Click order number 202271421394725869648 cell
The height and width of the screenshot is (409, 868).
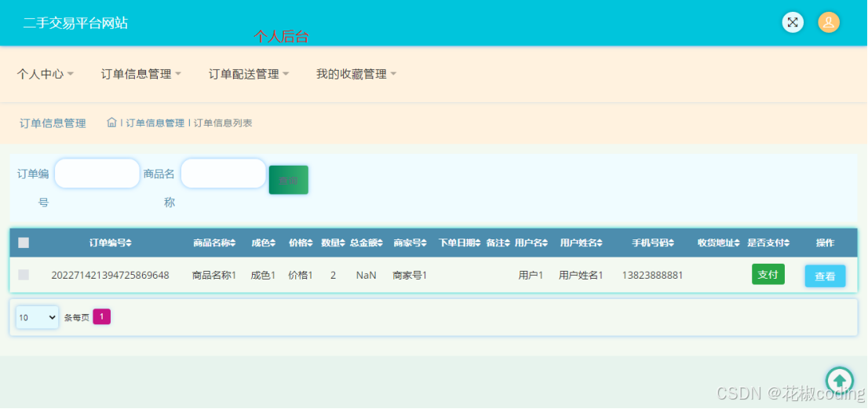pyautogui.click(x=110, y=275)
